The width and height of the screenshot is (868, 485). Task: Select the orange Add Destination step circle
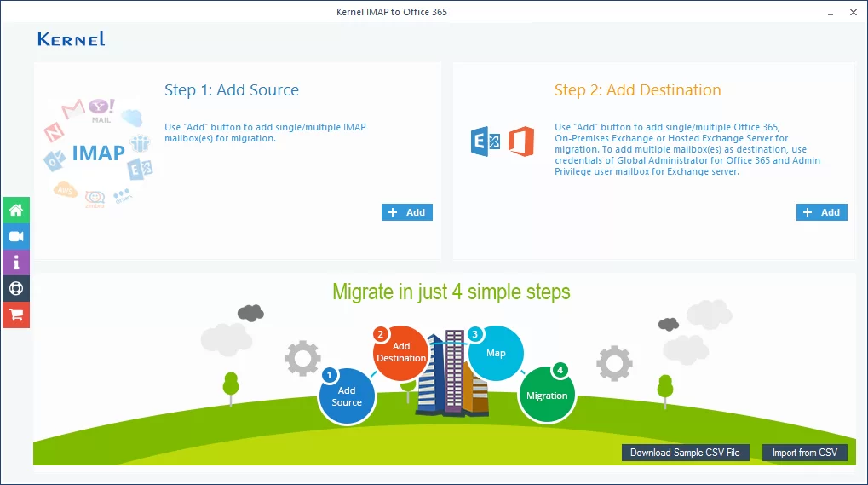pyautogui.click(x=400, y=352)
